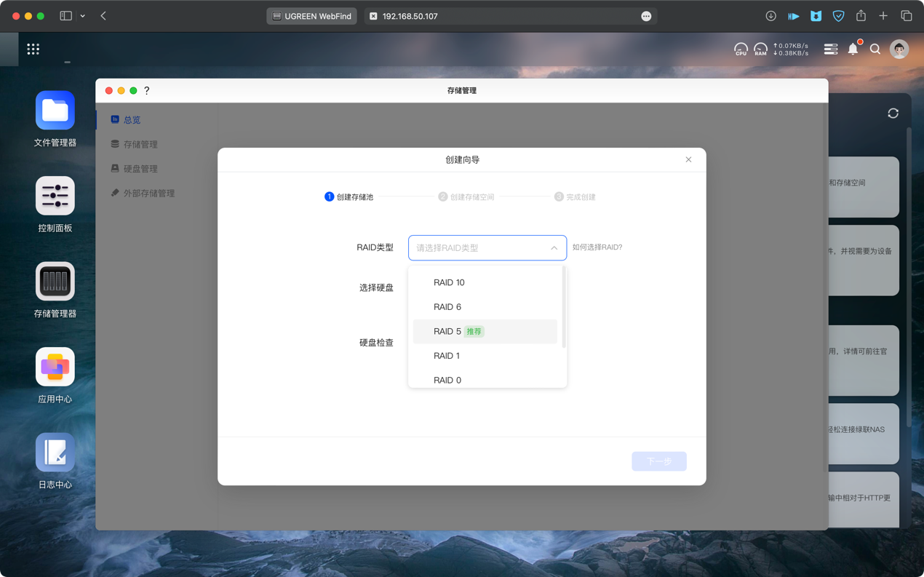Click the 如何选择RAID? help link
The width and height of the screenshot is (924, 577).
pos(597,247)
